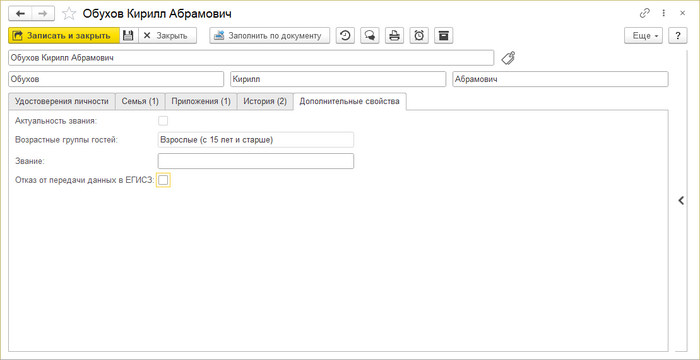
Task: Go back with the left arrow button
Action: pos(21,13)
